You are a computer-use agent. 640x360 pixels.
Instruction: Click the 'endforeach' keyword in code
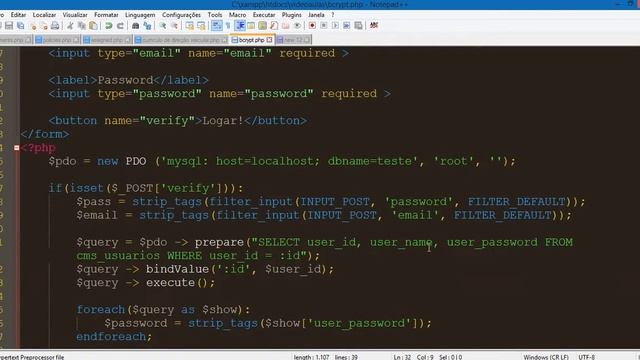pyautogui.click(x=111, y=337)
